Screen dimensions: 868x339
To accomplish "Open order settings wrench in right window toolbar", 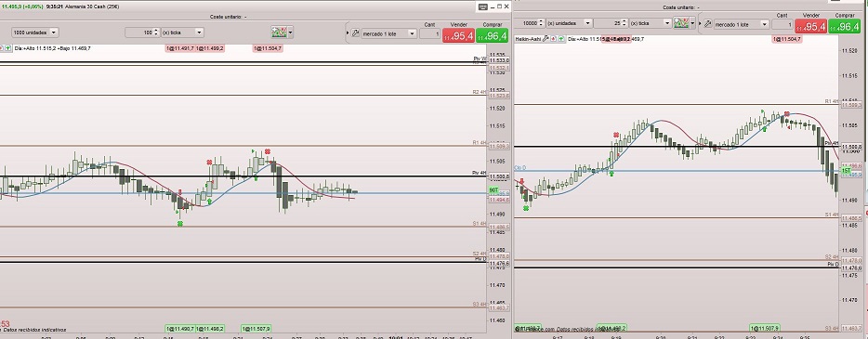I will [x=707, y=24].
